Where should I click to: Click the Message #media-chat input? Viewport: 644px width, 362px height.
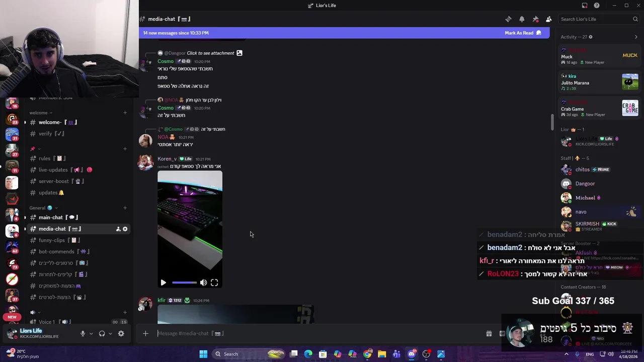point(317,333)
